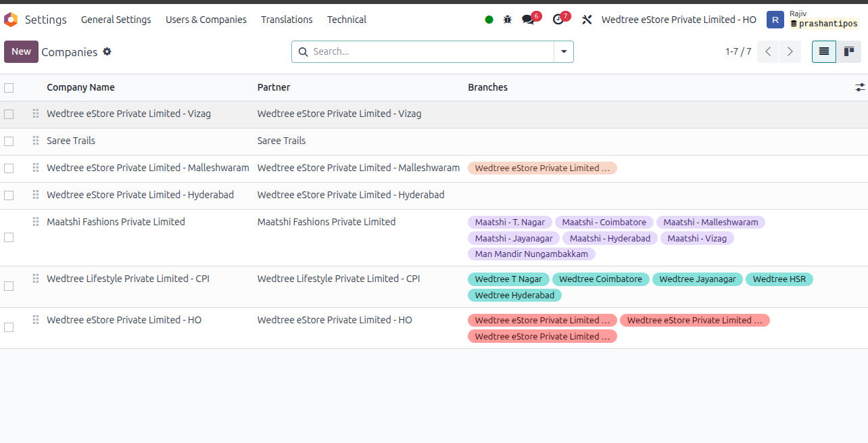Viewport: 868px width, 443px height.
Task: Click the Wedtree HSR tag
Action: [x=779, y=279]
